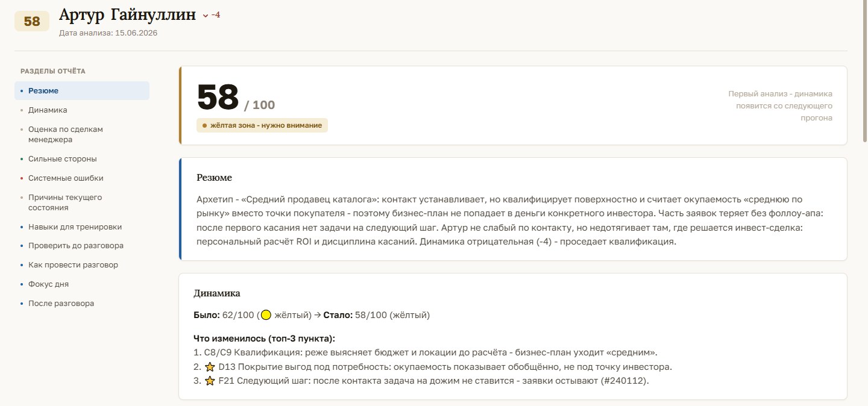The width and height of the screenshot is (868, 406).
Task: Click the manager name Артур Гайнуллин
Action: [x=128, y=15]
